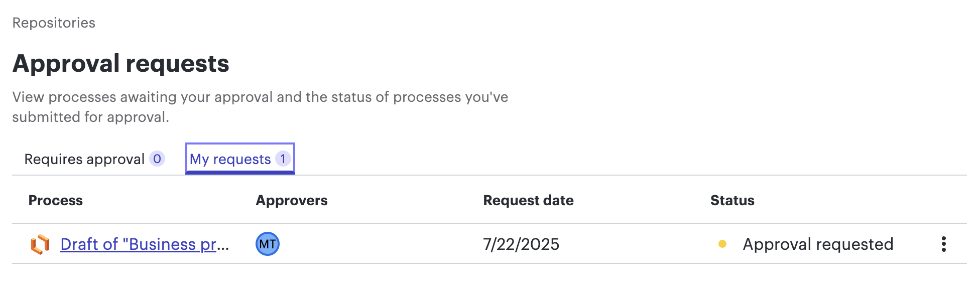Viewport: 980px width, 294px height.
Task: Click the count badge on My requests tab
Action: (x=282, y=159)
